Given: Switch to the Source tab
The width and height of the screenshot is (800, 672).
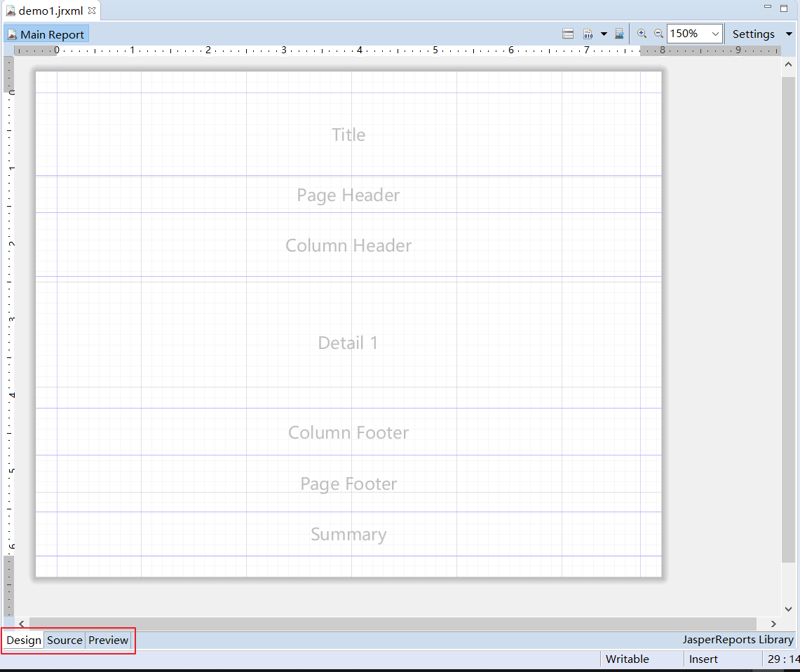Looking at the screenshot, I should [x=65, y=640].
